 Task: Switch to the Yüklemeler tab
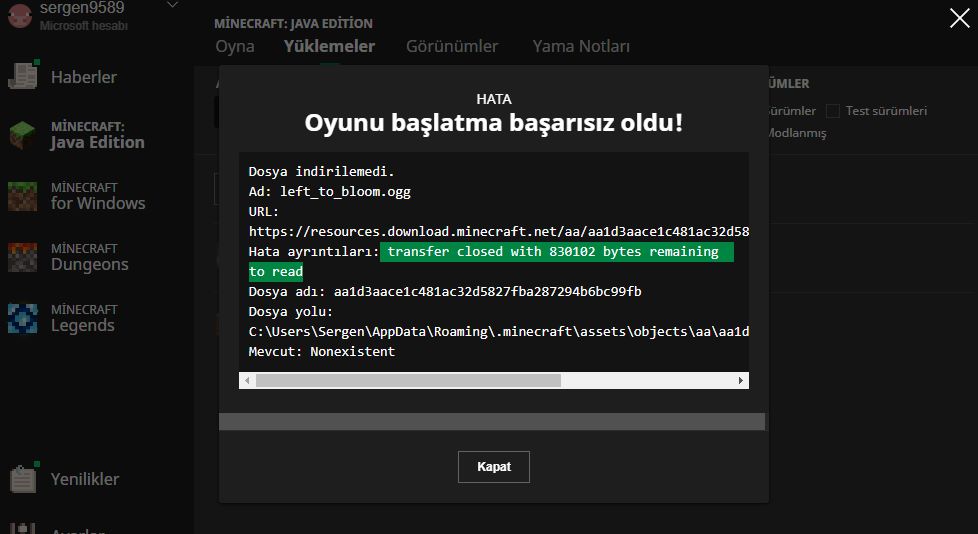pos(329,46)
